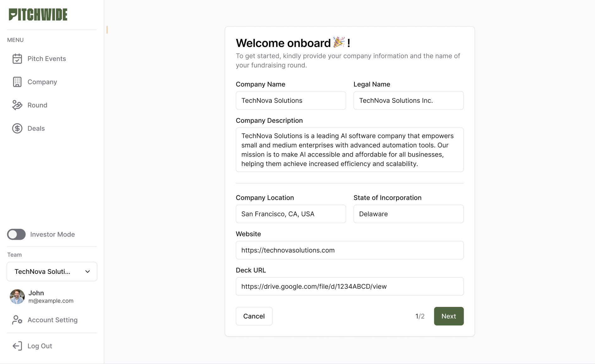Image resolution: width=595 pixels, height=364 pixels.
Task: Go to the Deals menu item
Action: point(36,128)
